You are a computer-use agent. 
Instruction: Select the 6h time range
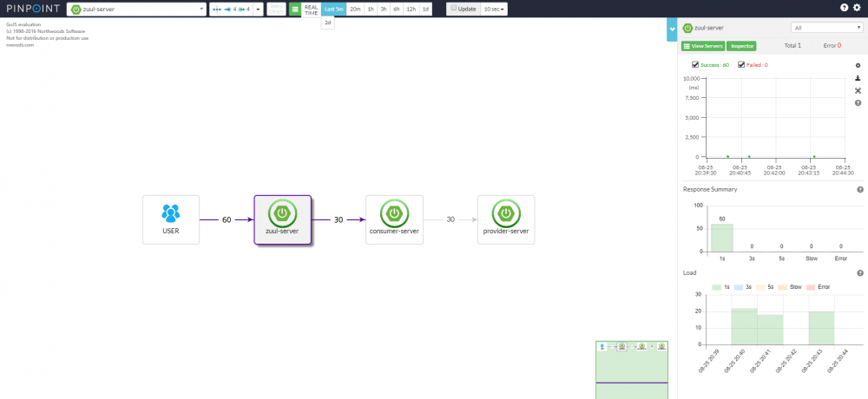(x=397, y=9)
